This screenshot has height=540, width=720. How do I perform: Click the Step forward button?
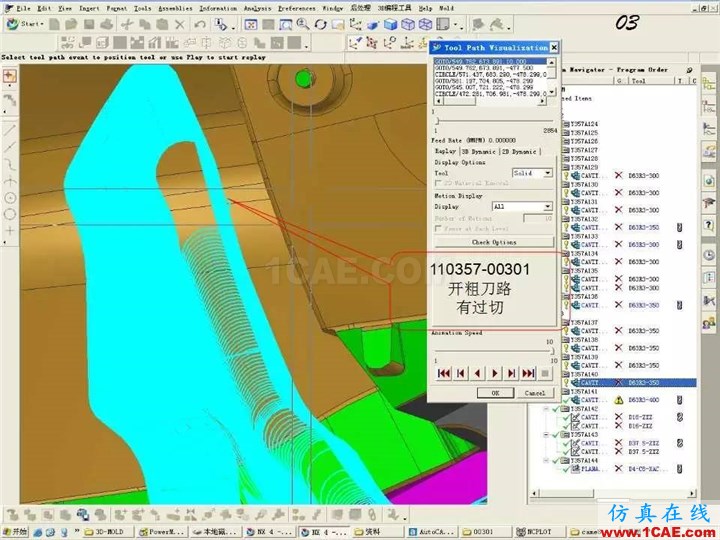click(512, 373)
